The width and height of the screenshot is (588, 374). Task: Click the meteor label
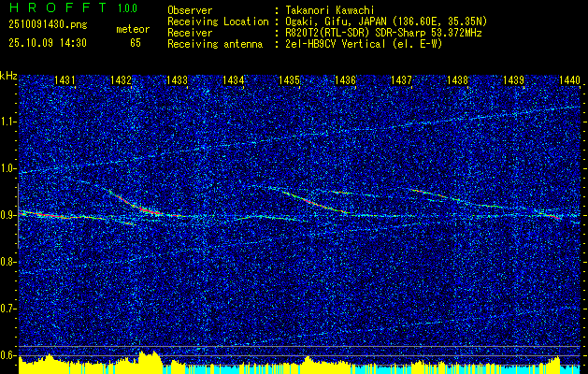133,29
